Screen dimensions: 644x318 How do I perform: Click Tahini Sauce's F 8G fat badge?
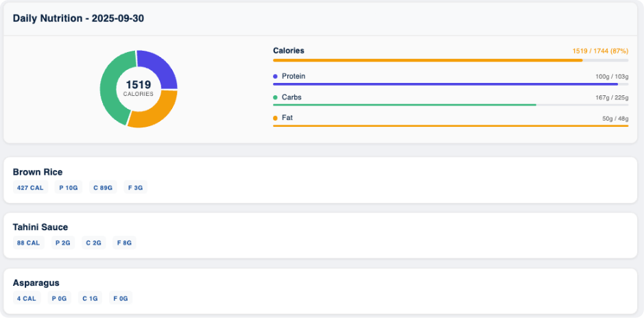click(x=124, y=243)
